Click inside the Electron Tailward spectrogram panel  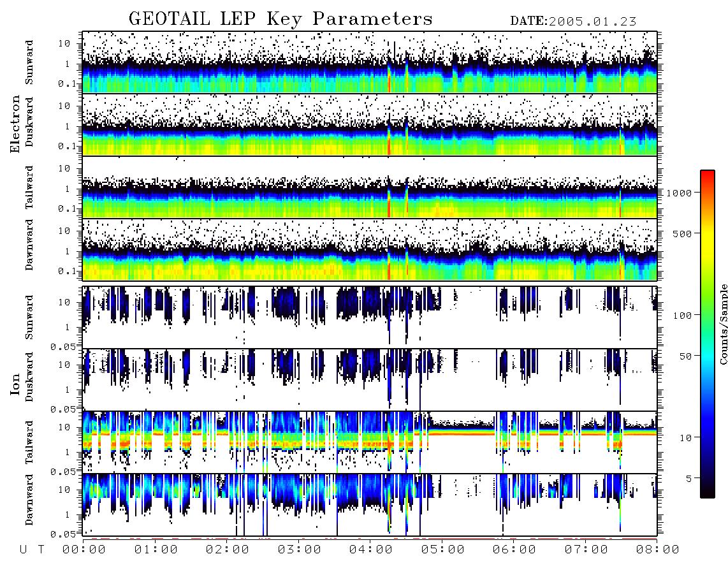[x=370, y=187]
